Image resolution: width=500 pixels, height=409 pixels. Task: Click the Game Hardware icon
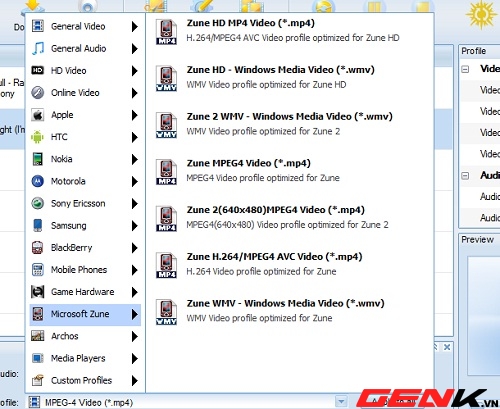point(38,292)
